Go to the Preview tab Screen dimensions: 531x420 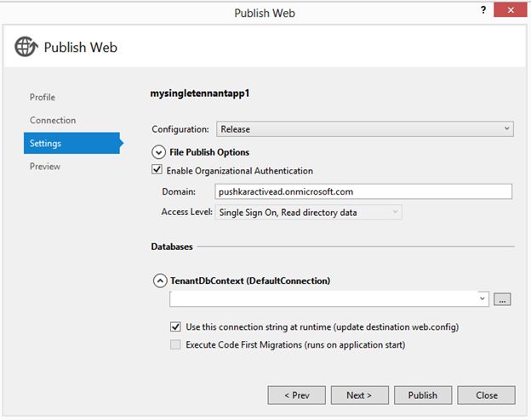pyautogui.click(x=45, y=167)
